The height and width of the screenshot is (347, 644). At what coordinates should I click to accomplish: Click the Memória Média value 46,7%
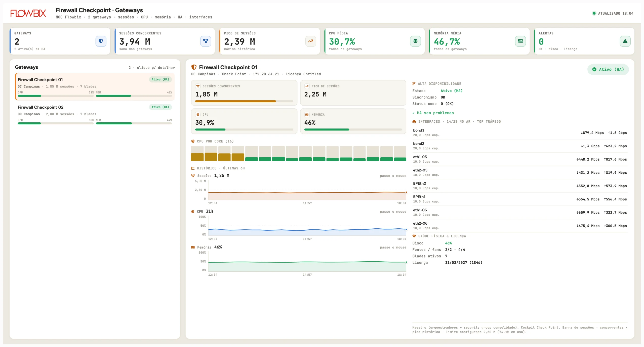point(447,41)
